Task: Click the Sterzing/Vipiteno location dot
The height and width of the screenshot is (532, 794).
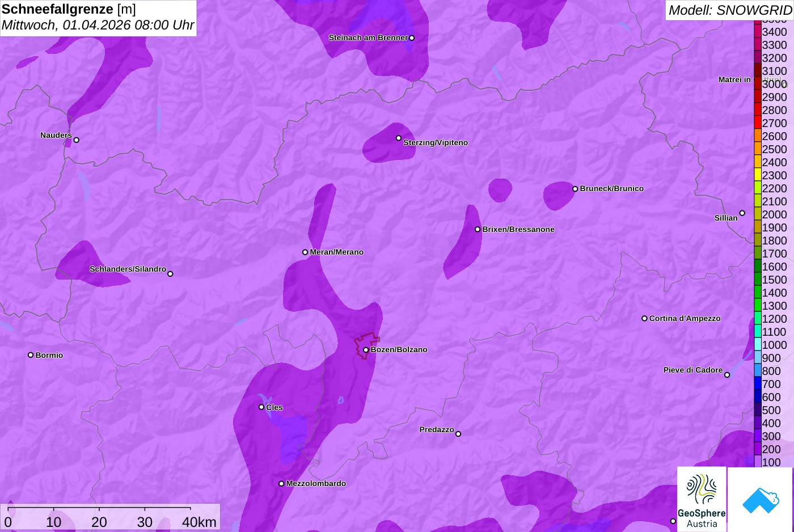Action: tap(399, 138)
